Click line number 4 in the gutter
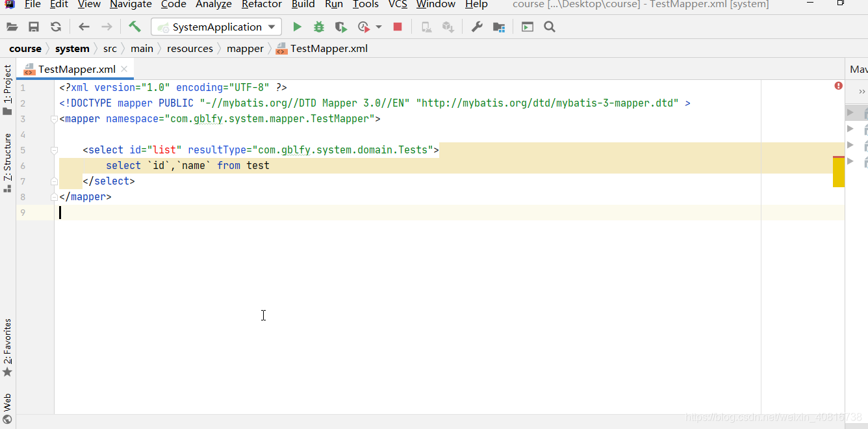Image resolution: width=868 pixels, height=429 pixels. (x=23, y=135)
